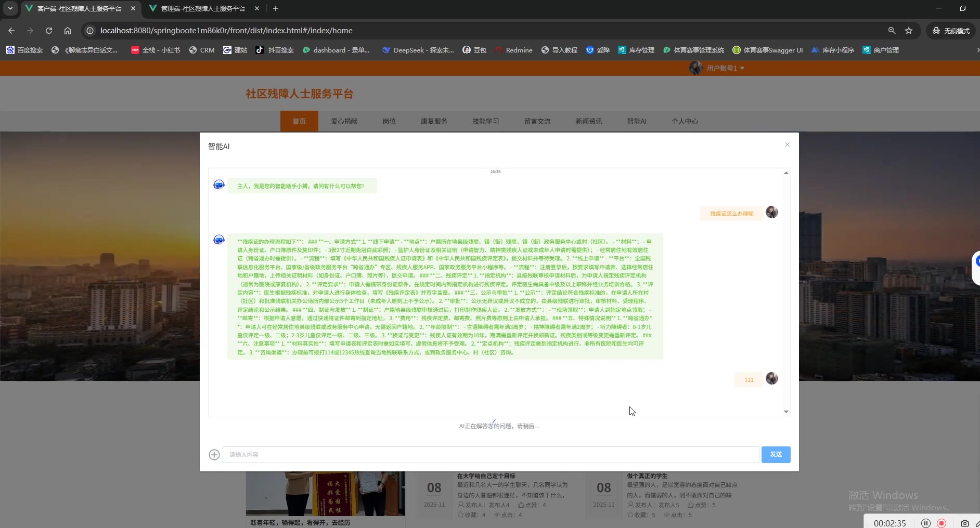Click the chat scrollbar down arrow

tap(786, 412)
